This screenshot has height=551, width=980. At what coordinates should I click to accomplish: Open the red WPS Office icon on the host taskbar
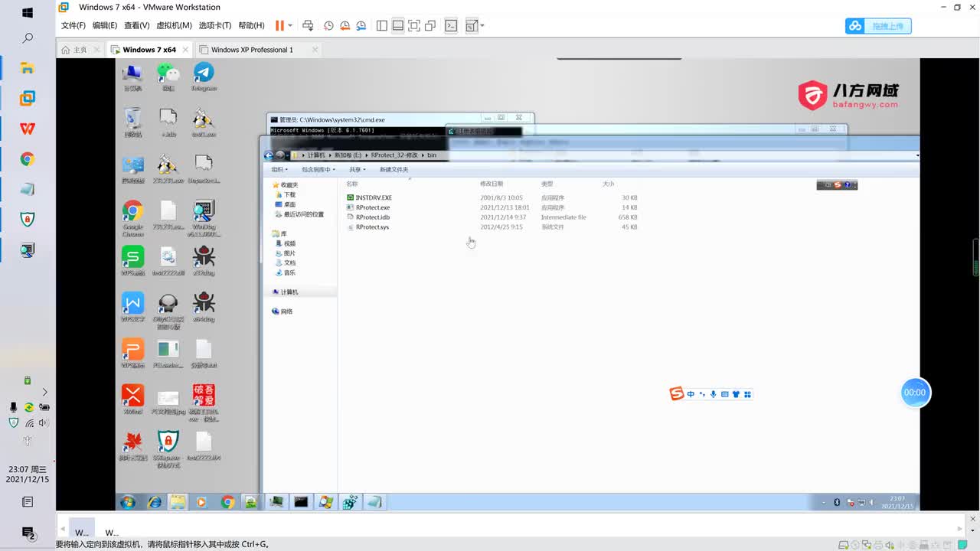coord(28,129)
